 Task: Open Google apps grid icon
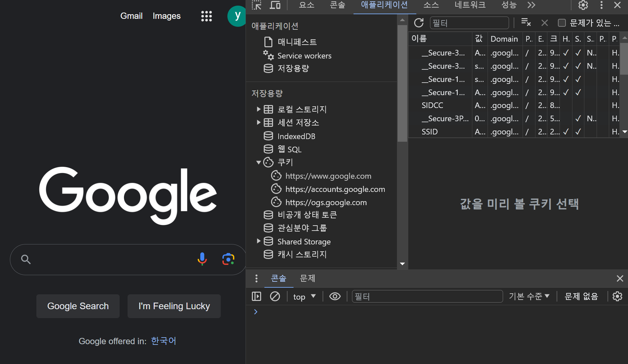point(207,16)
